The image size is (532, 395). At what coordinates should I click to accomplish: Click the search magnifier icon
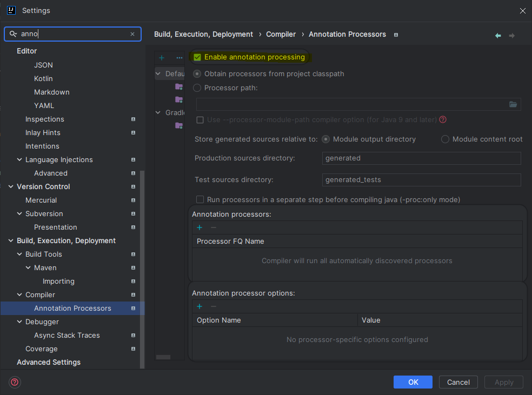pyautogui.click(x=13, y=34)
